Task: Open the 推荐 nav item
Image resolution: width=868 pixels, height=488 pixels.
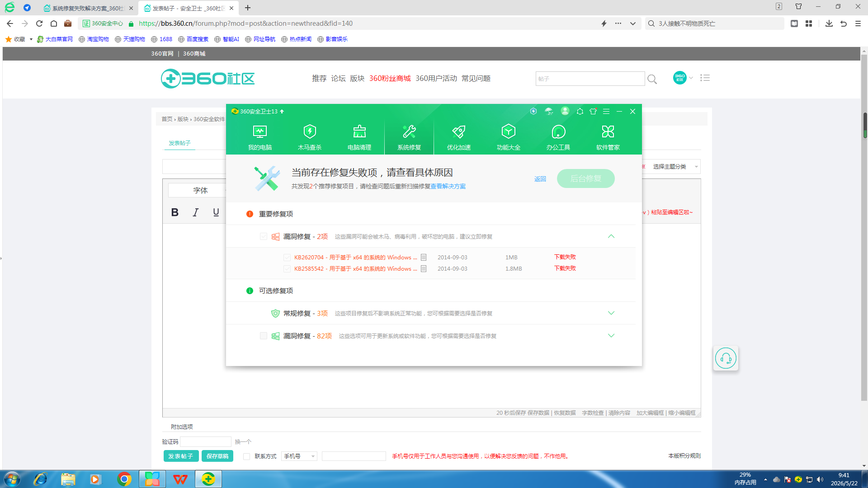Action: click(x=319, y=79)
